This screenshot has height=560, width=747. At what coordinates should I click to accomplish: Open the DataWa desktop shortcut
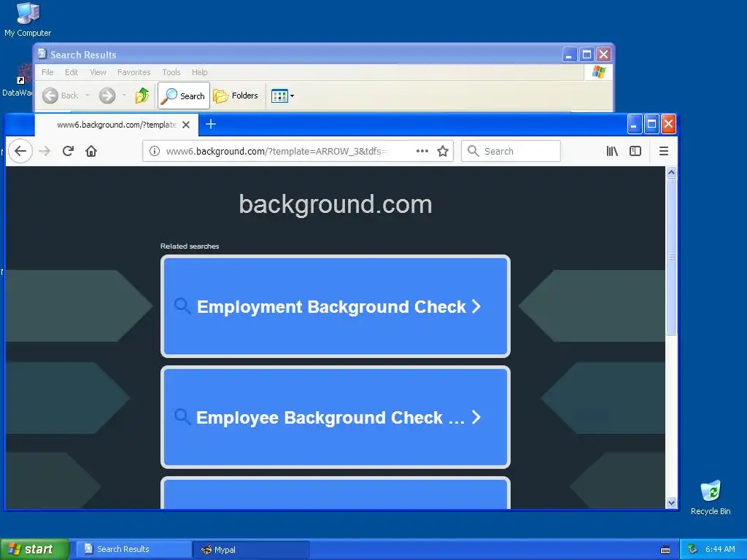click(x=17, y=81)
